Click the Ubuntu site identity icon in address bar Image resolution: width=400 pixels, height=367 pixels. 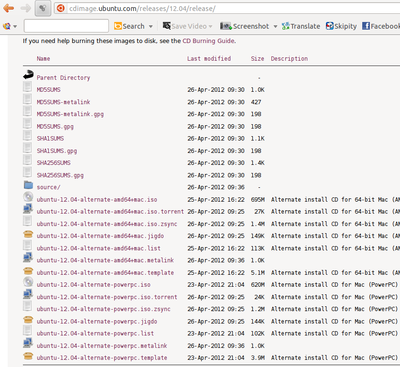(x=61, y=8)
